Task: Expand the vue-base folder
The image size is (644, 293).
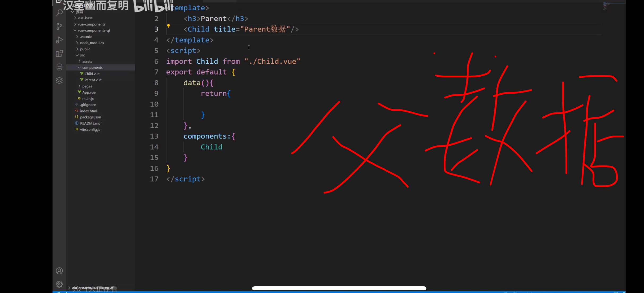Action: [x=85, y=18]
